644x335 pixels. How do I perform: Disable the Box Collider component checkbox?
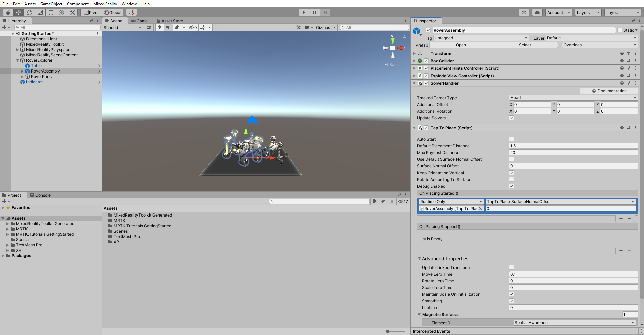[x=426, y=61]
